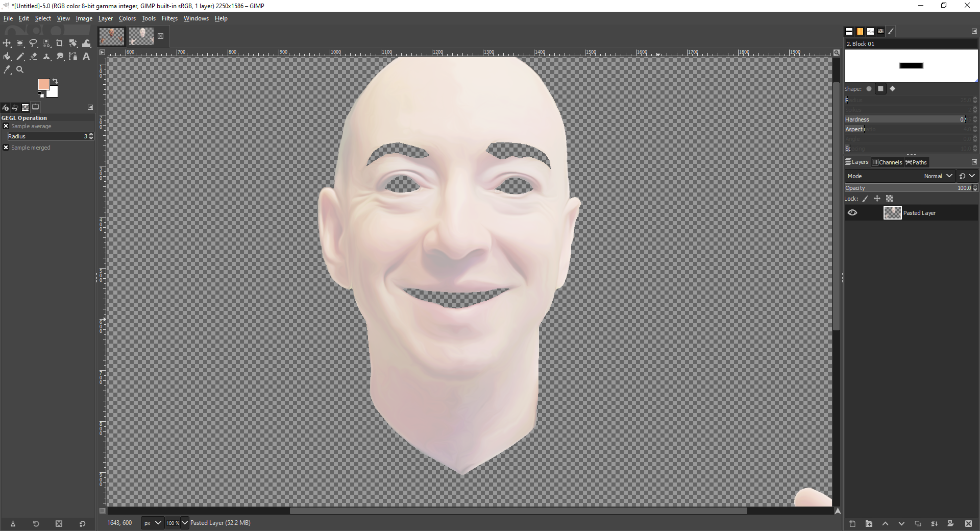Switch to the Channels tab
The image size is (980, 531).
887,162
